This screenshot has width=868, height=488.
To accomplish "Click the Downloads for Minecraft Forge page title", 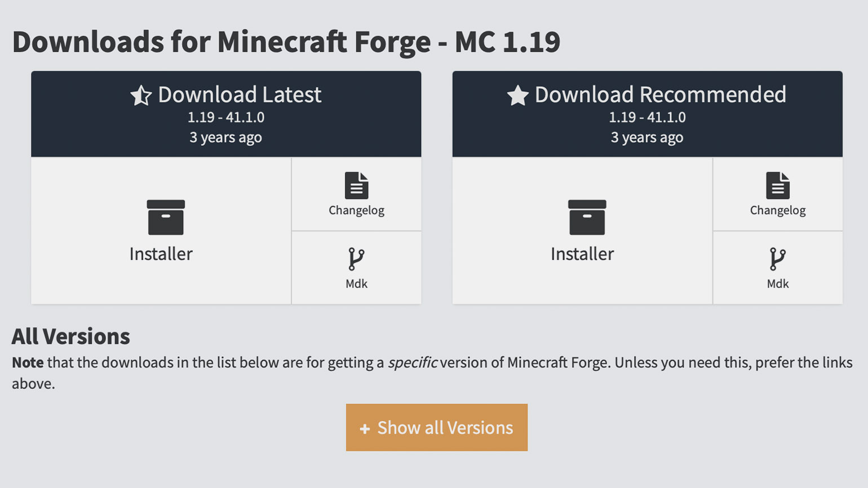I will pyautogui.click(x=286, y=42).
